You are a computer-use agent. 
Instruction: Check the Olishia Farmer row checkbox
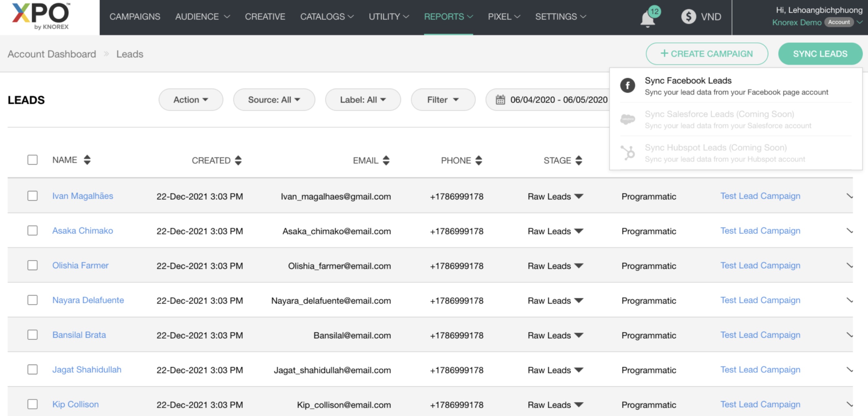(x=32, y=265)
